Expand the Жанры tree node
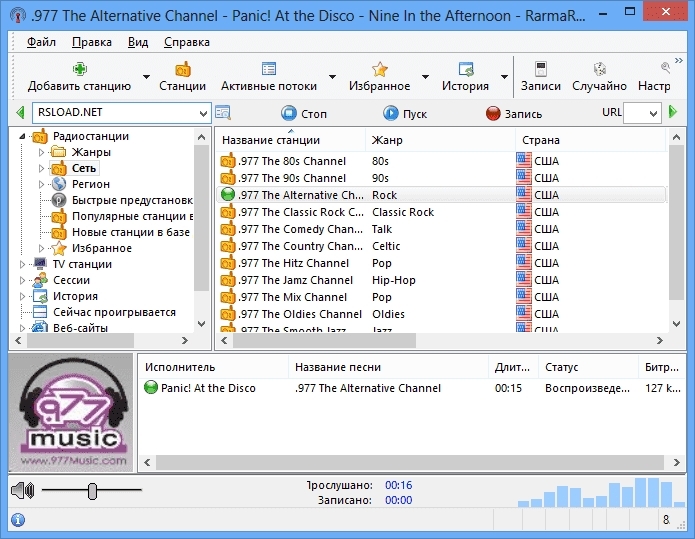 [x=41, y=152]
